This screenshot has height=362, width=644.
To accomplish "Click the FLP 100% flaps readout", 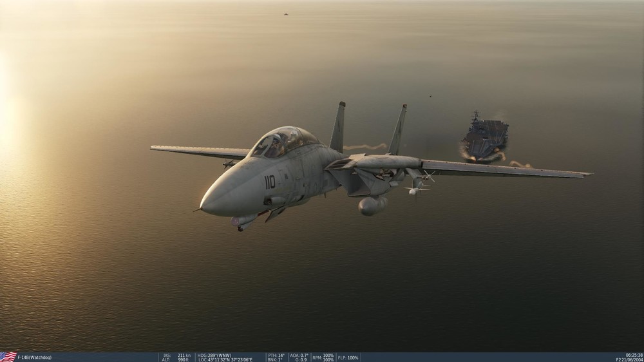I will (348, 357).
